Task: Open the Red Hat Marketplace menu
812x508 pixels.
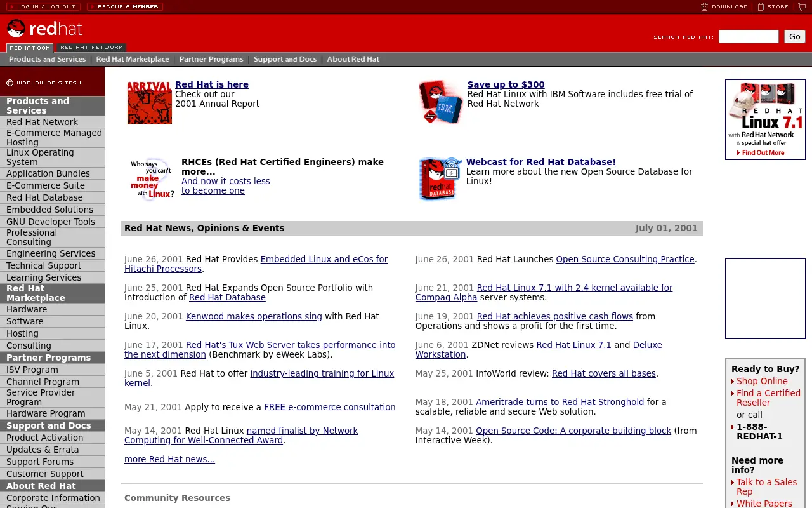Action: tap(133, 59)
